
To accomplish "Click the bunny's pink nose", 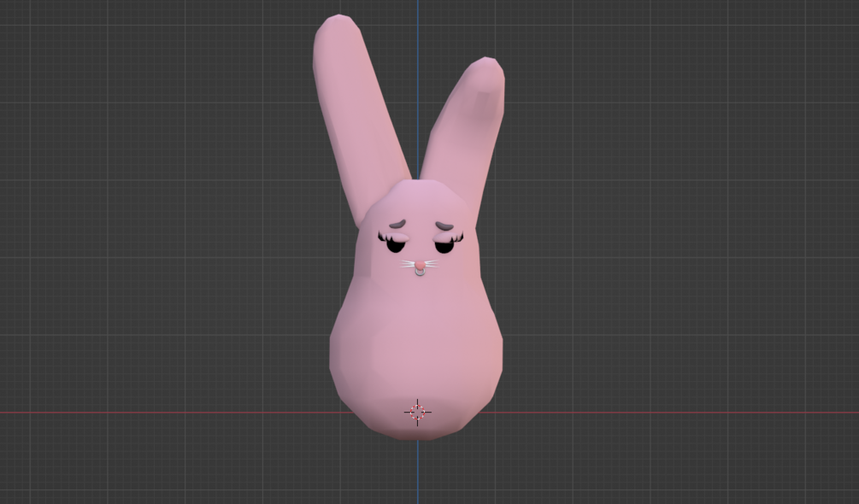I will point(420,266).
